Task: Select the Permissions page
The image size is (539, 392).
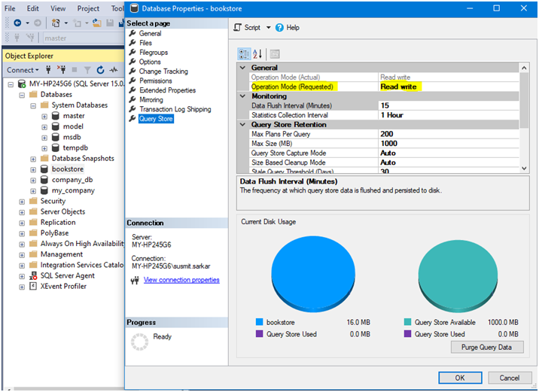Action: point(155,81)
